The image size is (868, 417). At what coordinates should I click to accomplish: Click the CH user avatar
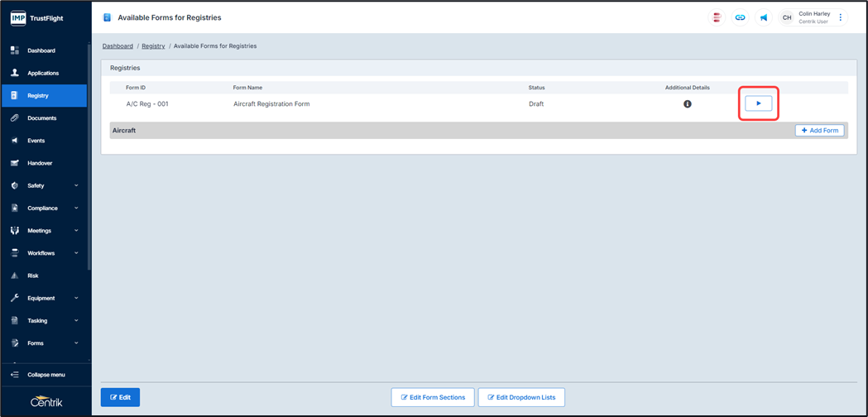(787, 17)
